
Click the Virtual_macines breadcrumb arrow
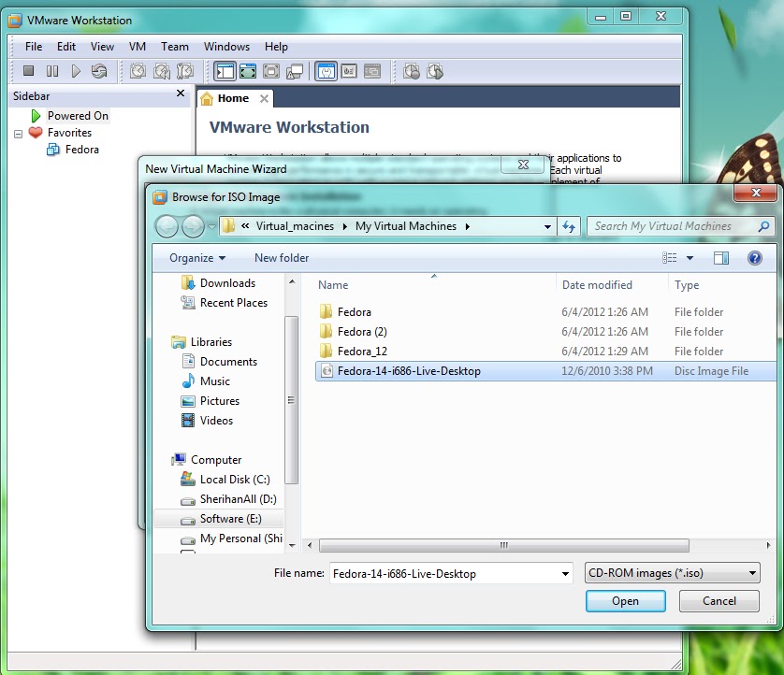[345, 226]
